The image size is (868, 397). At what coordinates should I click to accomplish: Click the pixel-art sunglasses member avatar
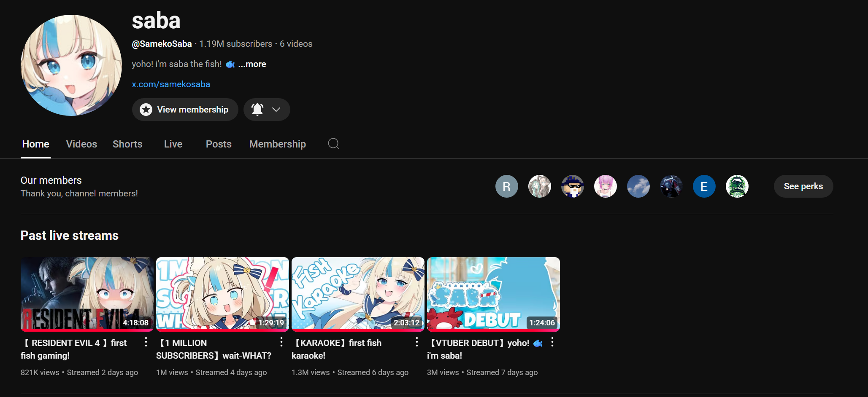[x=573, y=186]
